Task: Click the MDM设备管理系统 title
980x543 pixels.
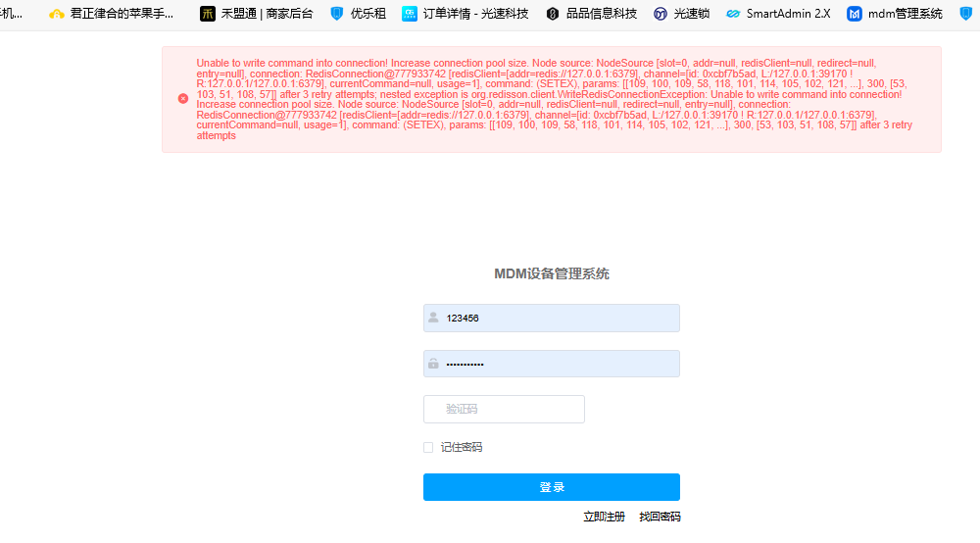Action: point(551,273)
